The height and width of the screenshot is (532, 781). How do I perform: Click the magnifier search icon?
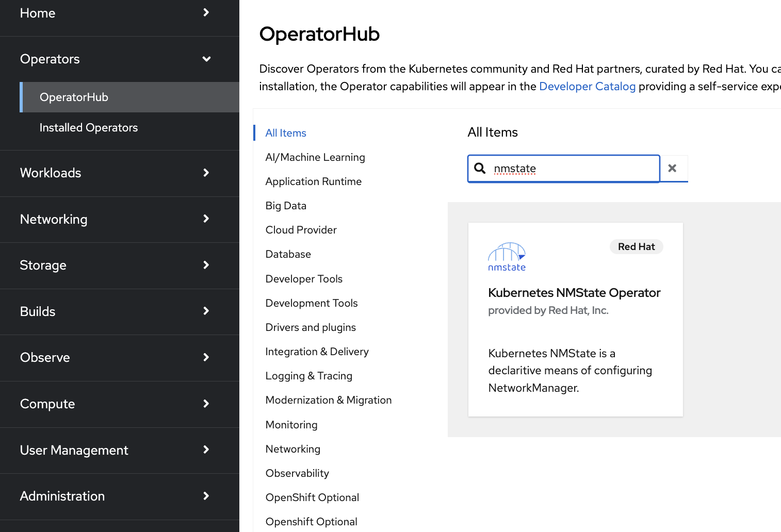click(x=480, y=169)
